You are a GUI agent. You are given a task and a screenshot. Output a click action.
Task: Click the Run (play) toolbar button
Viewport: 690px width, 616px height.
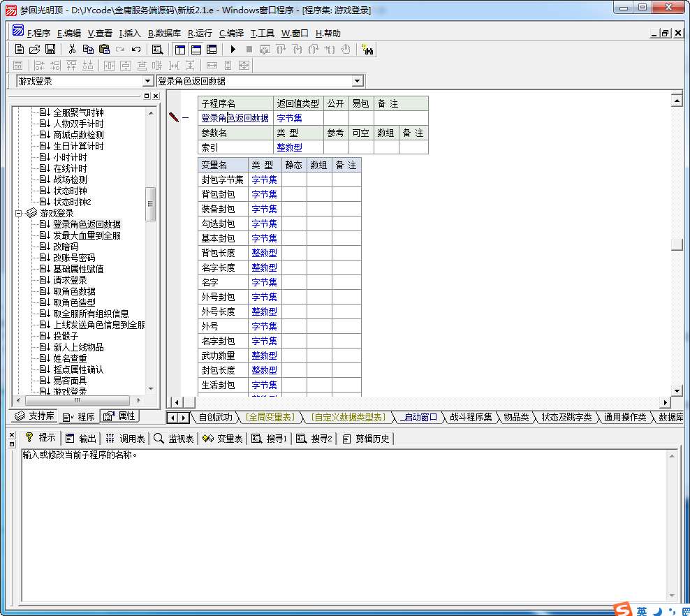pos(233,50)
